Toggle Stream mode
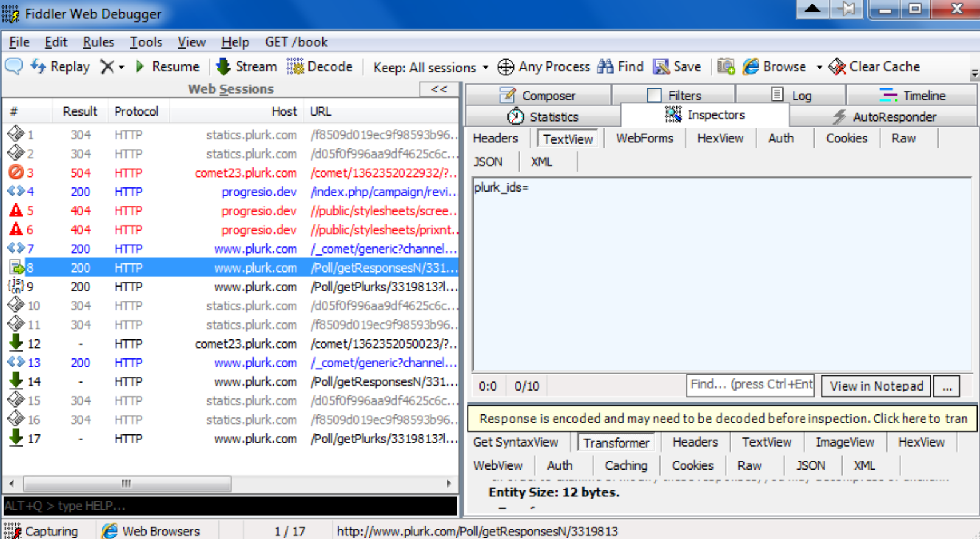This screenshot has height=539, width=980. [x=246, y=66]
